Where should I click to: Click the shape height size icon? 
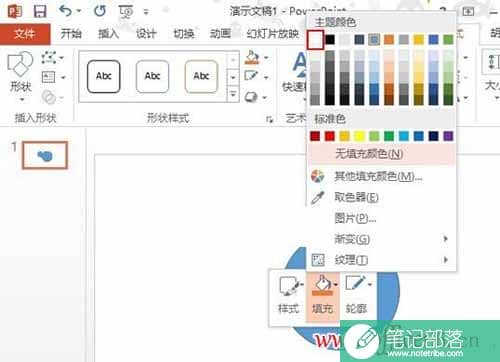click(x=493, y=62)
